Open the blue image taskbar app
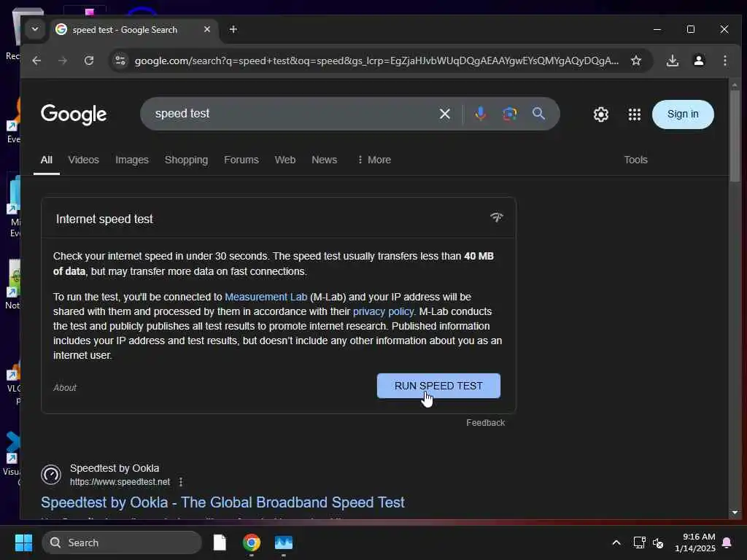Viewport: 747px width, 560px height. (284, 542)
